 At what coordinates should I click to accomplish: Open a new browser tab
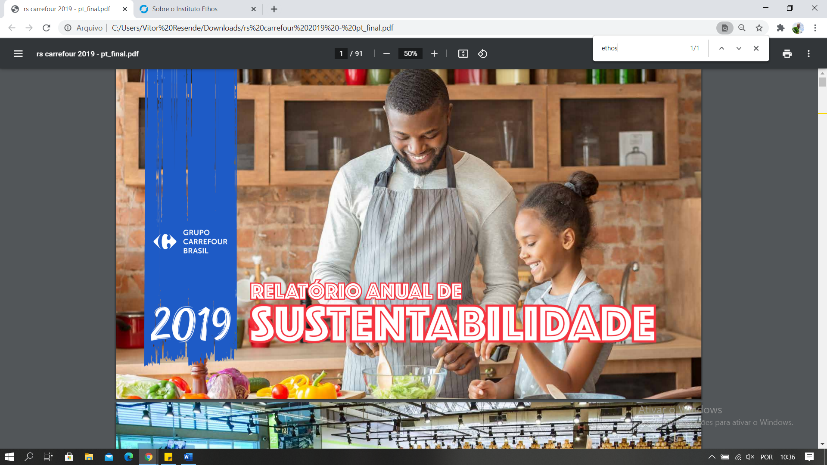274,8
